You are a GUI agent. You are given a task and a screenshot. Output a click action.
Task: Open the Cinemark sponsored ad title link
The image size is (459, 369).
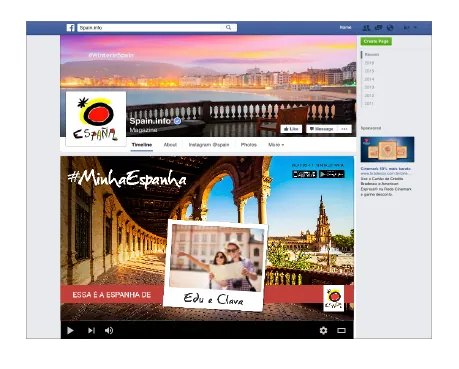click(386, 169)
